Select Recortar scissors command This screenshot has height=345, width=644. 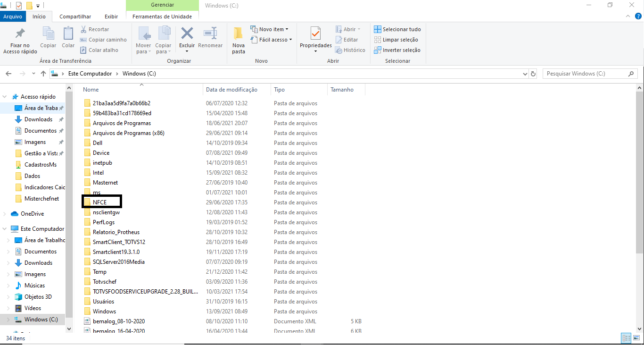tap(95, 29)
